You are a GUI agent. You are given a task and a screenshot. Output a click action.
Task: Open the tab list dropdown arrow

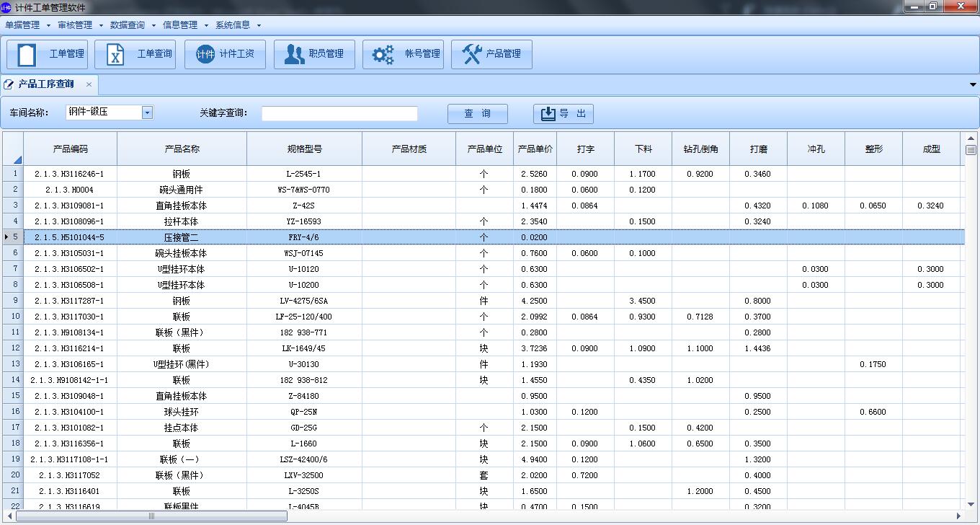(x=973, y=85)
